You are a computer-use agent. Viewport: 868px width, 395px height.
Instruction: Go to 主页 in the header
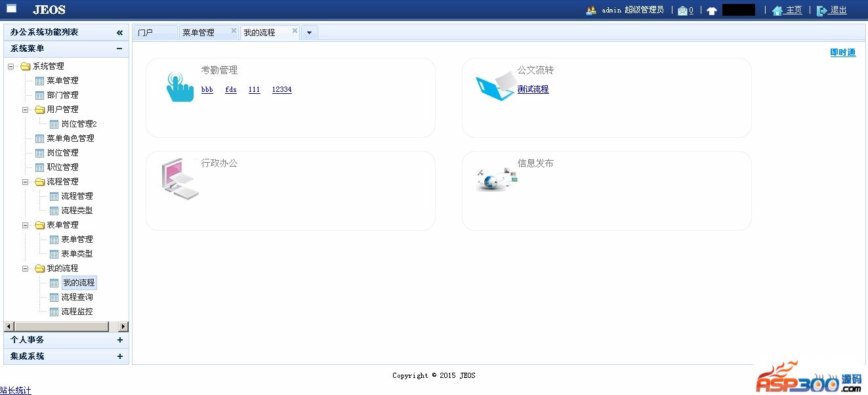[x=794, y=10]
